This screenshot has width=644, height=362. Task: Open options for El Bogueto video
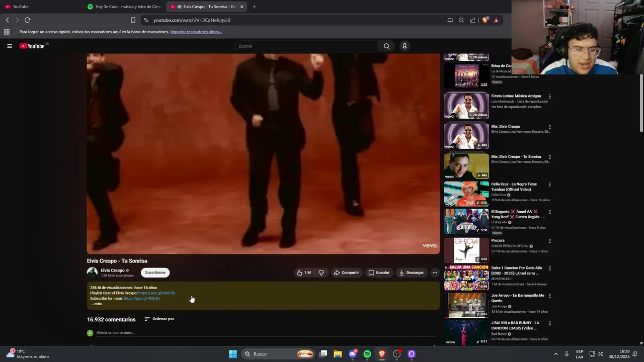click(x=549, y=212)
